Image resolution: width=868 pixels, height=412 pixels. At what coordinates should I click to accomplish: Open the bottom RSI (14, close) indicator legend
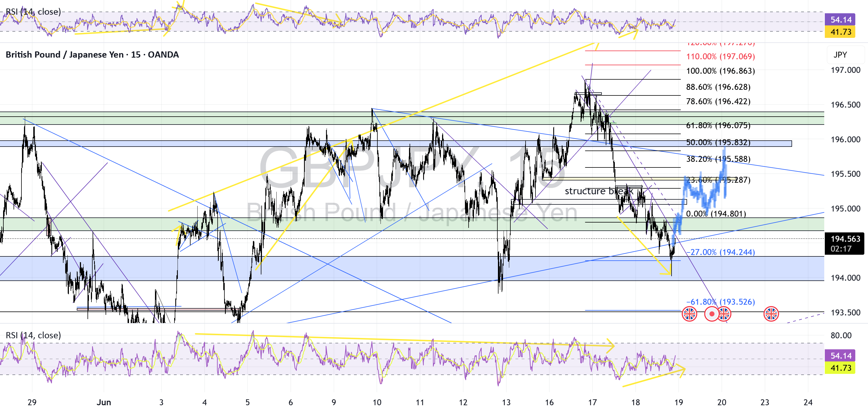coord(33,335)
